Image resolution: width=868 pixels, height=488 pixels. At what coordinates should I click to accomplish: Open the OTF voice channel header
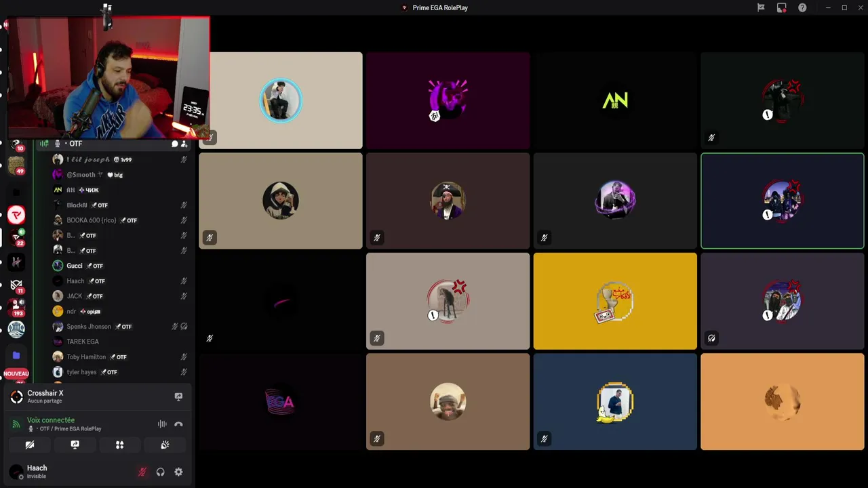pyautogui.click(x=113, y=144)
